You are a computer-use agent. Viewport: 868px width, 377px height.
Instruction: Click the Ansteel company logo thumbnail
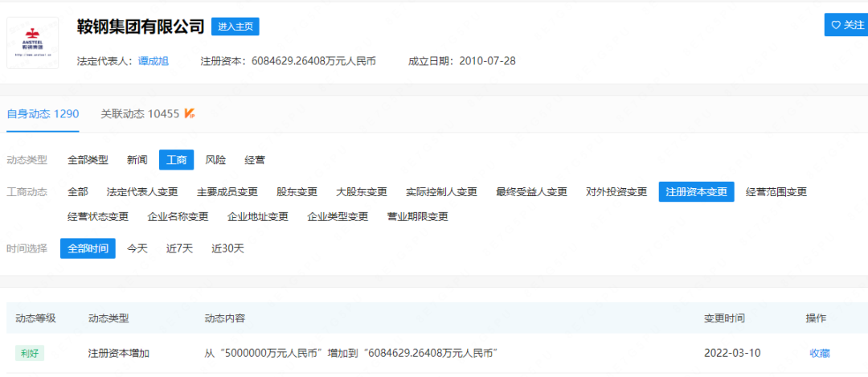coord(32,43)
